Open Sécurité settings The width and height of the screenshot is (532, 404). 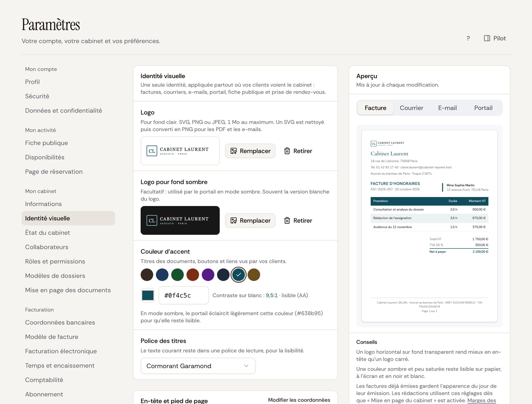point(68,96)
